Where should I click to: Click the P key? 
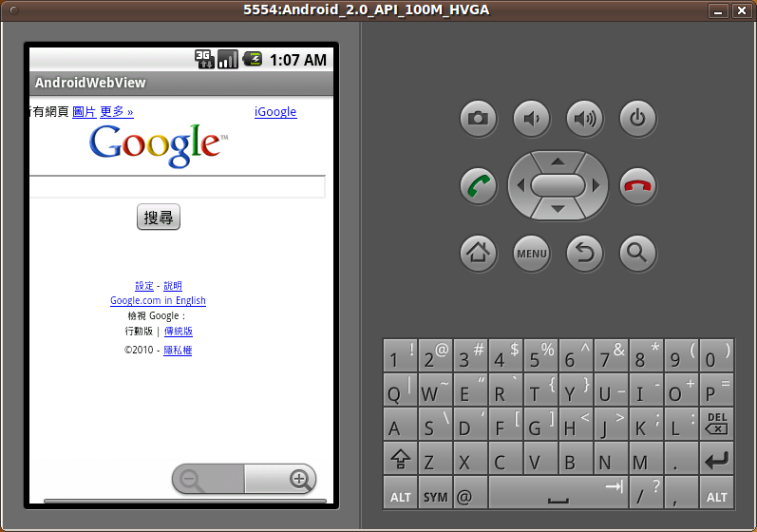[x=717, y=389]
